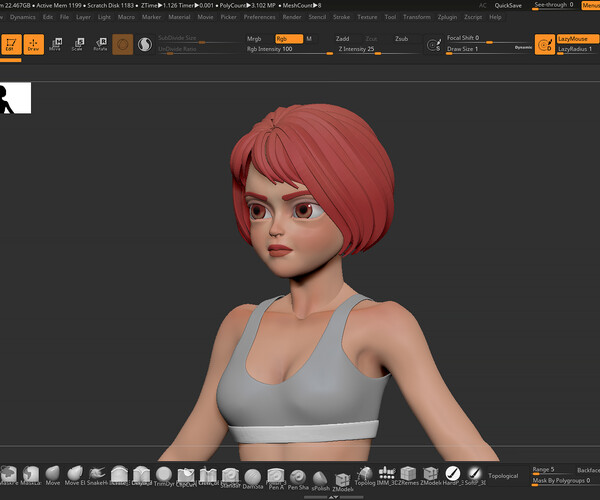Click the QuickSave button
600x500 pixels.
coord(508,5)
